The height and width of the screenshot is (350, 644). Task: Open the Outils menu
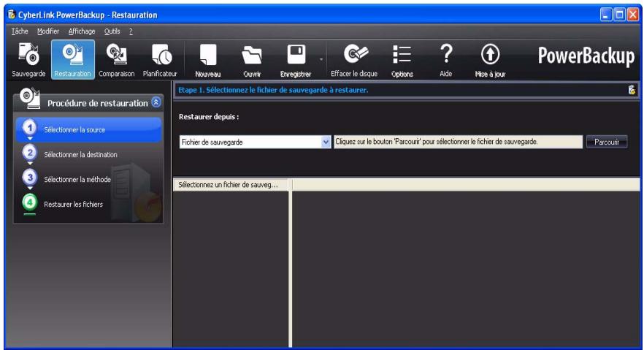[112, 31]
